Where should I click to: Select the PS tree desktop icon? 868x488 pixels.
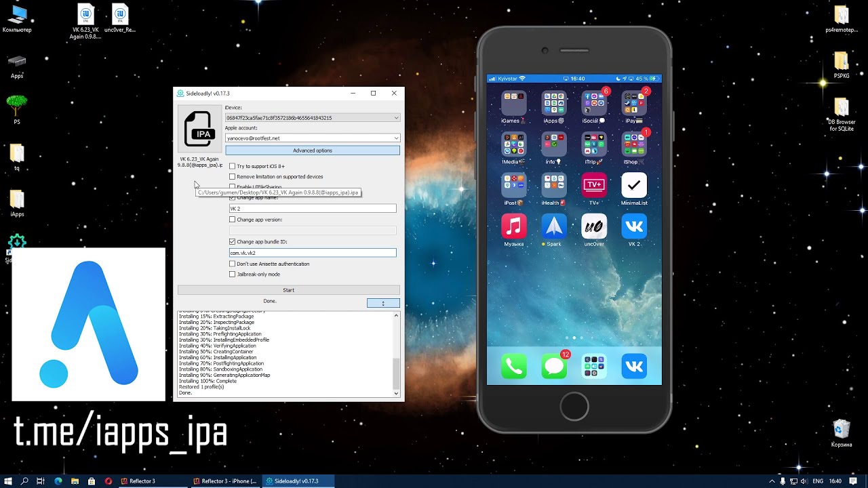pyautogui.click(x=17, y=110)
